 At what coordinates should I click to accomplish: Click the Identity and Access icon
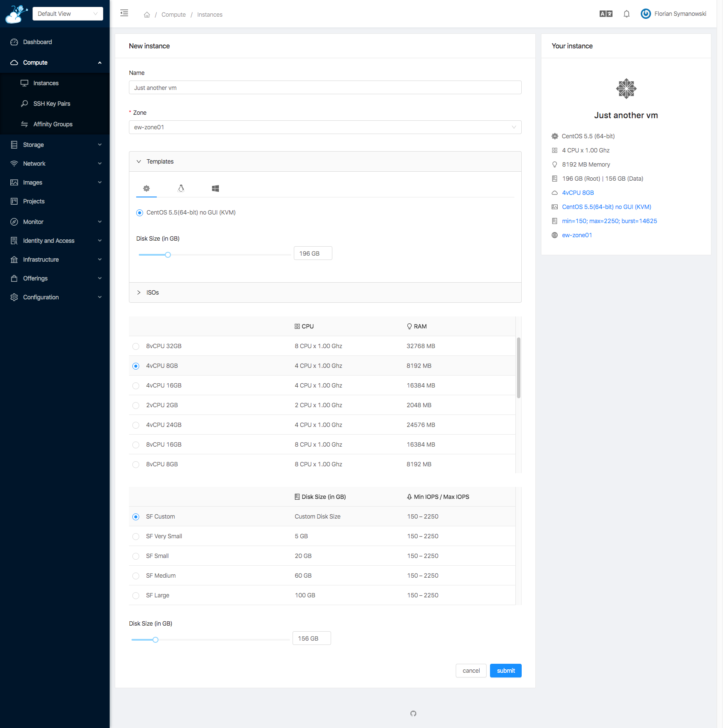click(14, 241)
